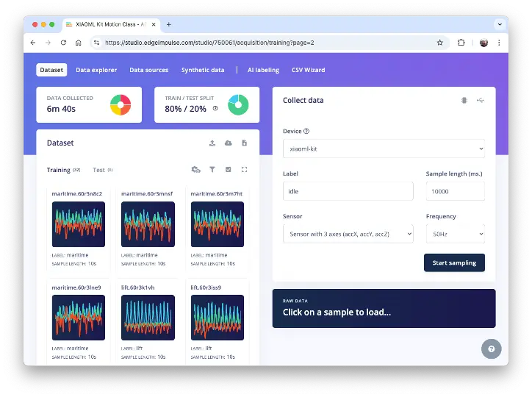The image size is (532, 397).
Task: Open the filter samples funnel icon
Action: tap(212, 170)
